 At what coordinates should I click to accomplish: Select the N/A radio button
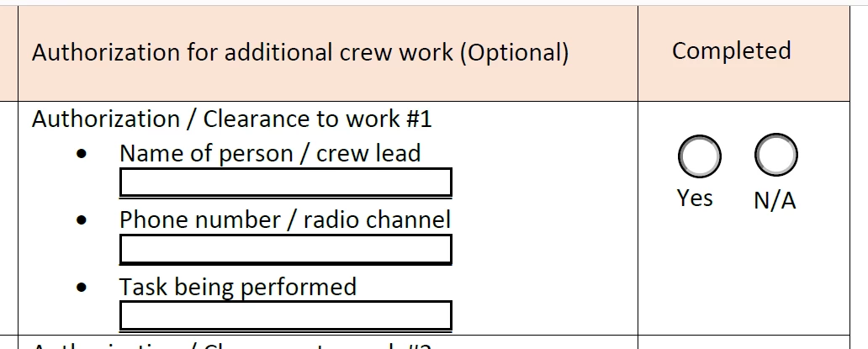[x=775, y=154]
